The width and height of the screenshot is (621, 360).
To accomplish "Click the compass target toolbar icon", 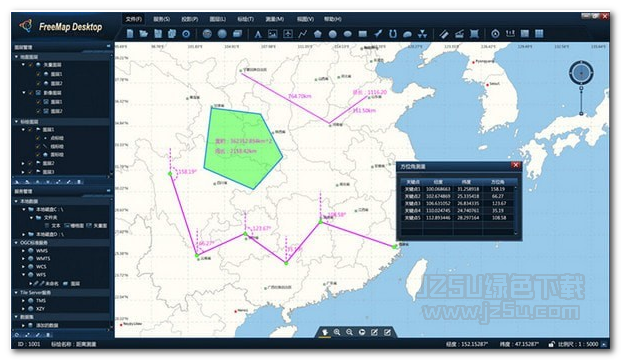I will pyautogui.click(x=495, y=34).
